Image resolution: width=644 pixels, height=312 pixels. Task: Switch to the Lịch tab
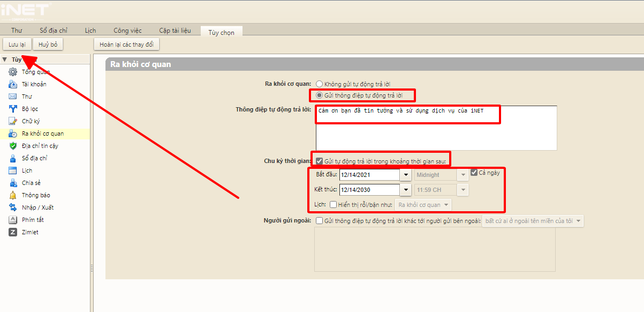pyautogui.click(x=90, y=31)
